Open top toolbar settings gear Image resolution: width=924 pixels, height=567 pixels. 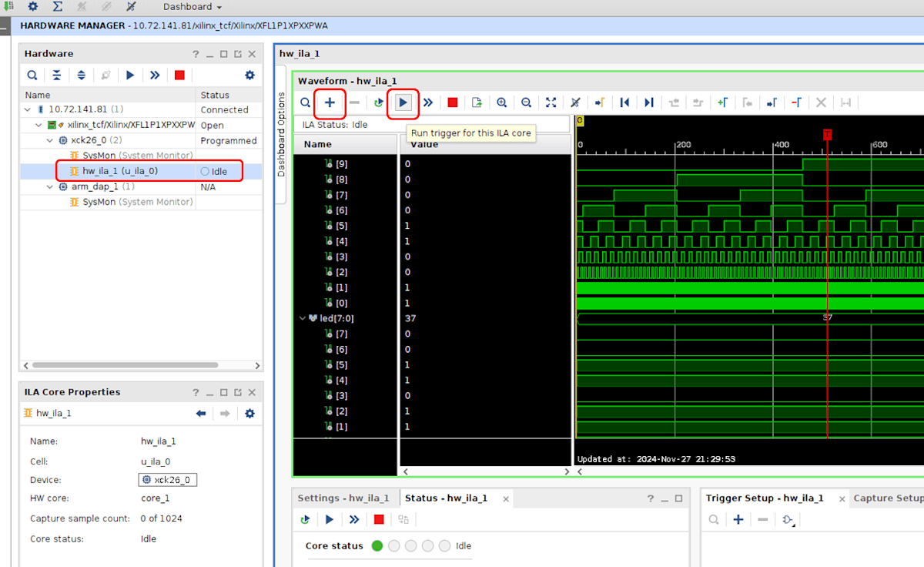tap(33, 6)
